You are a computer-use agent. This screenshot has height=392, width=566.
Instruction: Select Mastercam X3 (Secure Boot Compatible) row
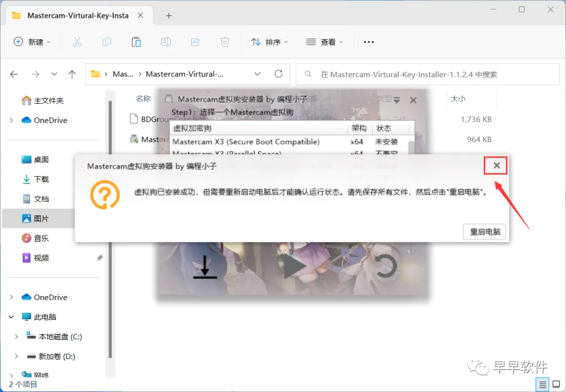click(x=289, y=142)
